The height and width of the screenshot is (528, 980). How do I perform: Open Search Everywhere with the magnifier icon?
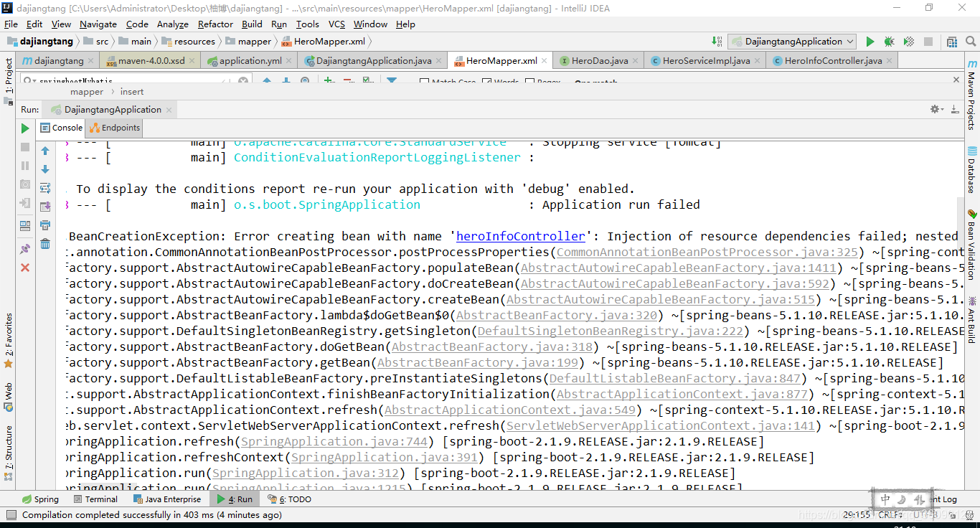pyautogui.click(x=973, y=41)
